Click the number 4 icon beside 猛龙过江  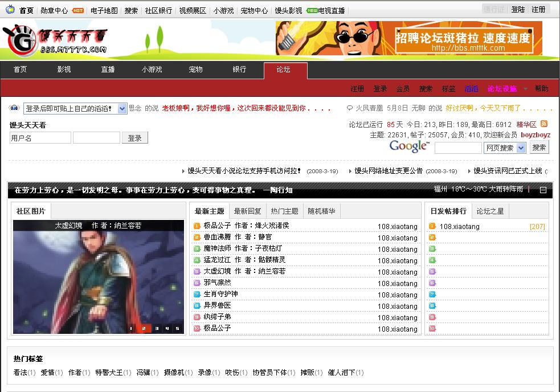coord(197,260)
